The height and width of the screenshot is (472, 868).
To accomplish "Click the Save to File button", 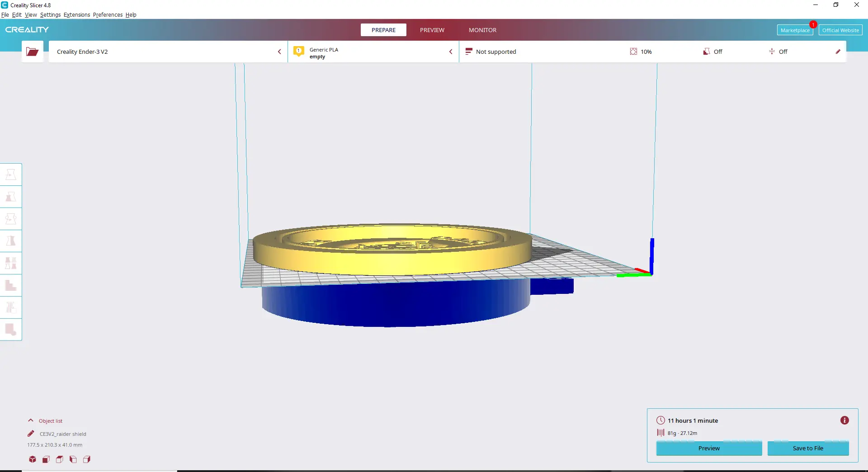I will pyautogui.click(x=808, y=448).
